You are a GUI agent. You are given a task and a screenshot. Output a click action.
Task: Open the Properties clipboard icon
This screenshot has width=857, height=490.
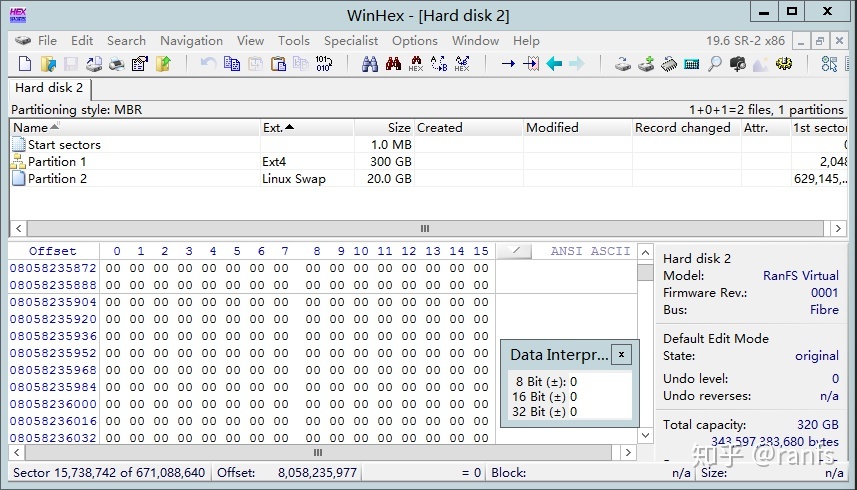(140, 64)
